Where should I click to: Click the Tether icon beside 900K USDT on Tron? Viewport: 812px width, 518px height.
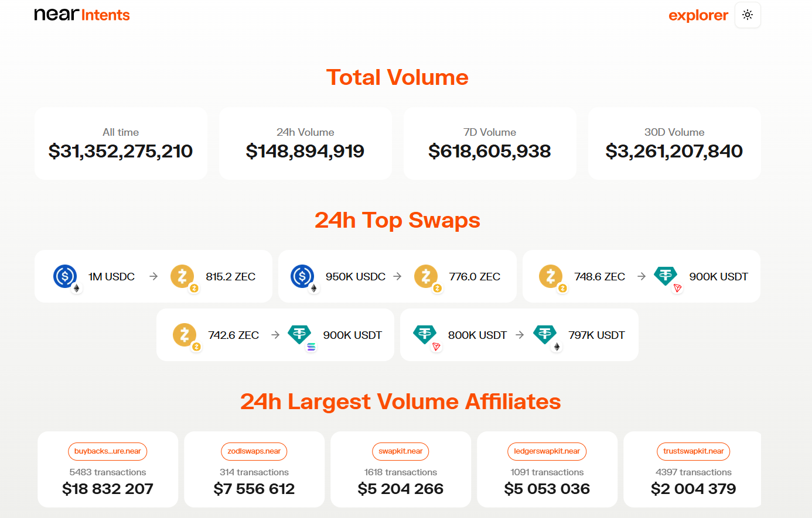666,276
